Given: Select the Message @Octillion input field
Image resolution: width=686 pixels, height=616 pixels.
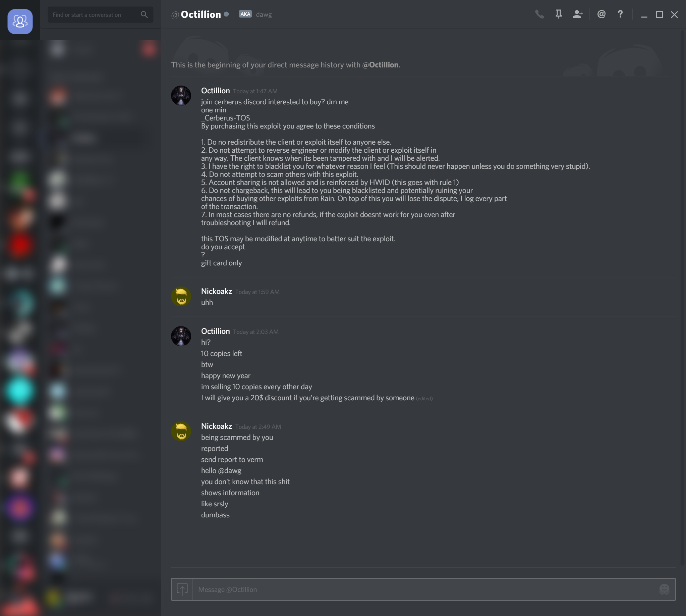Looking at the screenshot, I should [423, 589].
